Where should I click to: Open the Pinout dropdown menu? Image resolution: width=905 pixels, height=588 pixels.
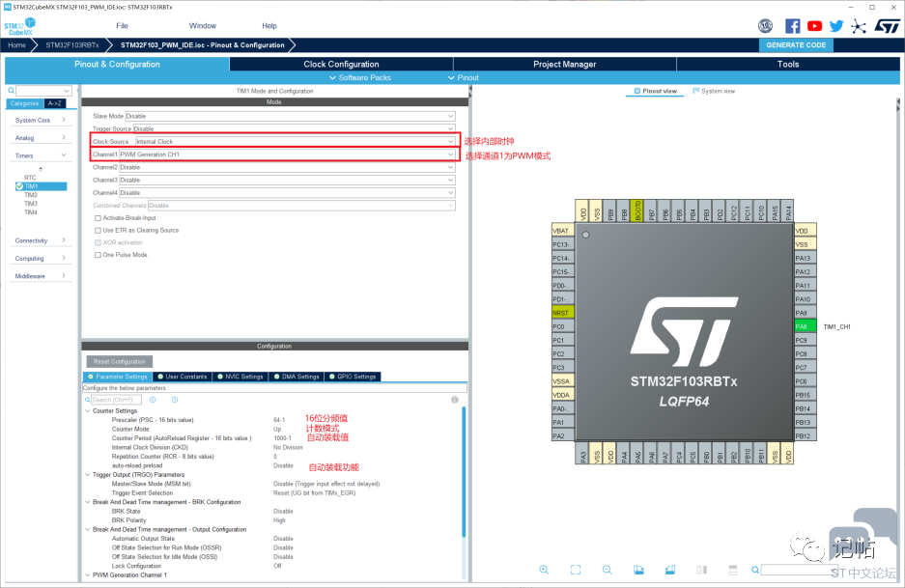[x=464, y=78]
